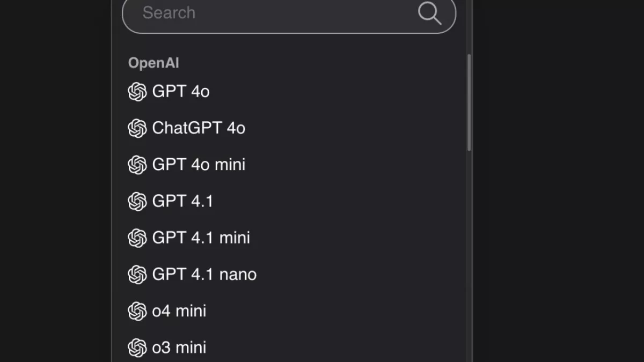Choose ChatGPT 4o from the model list
The image size is (644, 362).
[199, 128]
